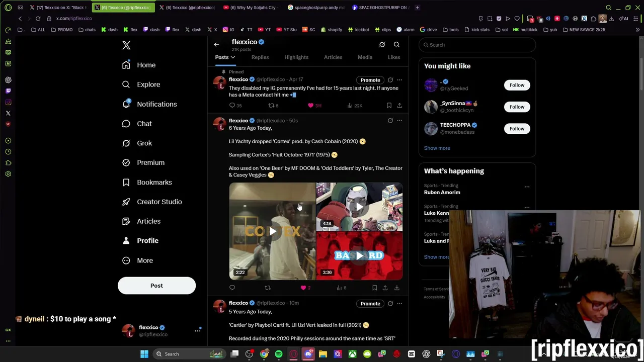Open Home in X sidebar
The height and width of the screenshot is (362, 644).
[x=139, y=65]
